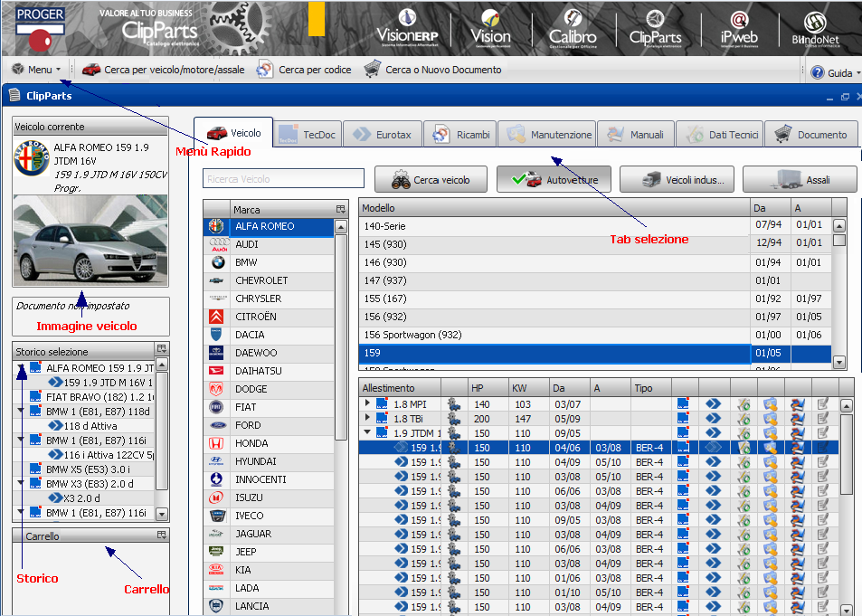This screenshot has width=862, height=616.
Task: Collapse the BMW X3 (E83) 2.0 d history entry
Action: pos(21,483)
